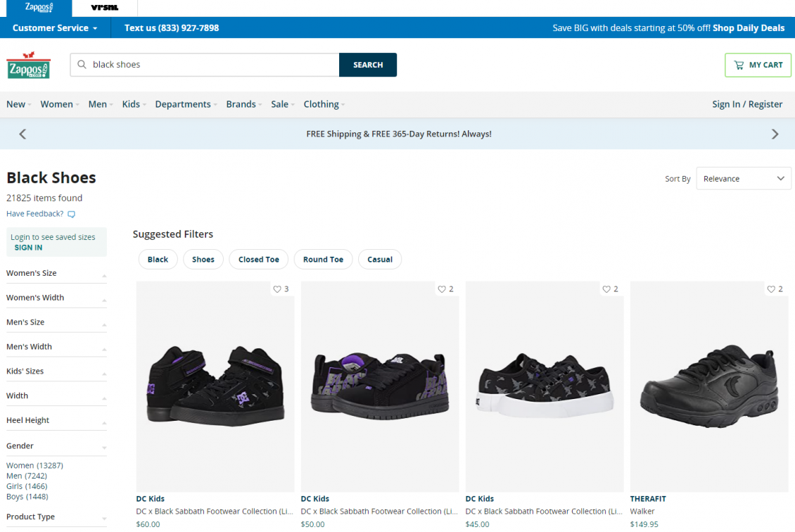
Task: Toggle the Casual suggested filter
Action: [380, 259]
